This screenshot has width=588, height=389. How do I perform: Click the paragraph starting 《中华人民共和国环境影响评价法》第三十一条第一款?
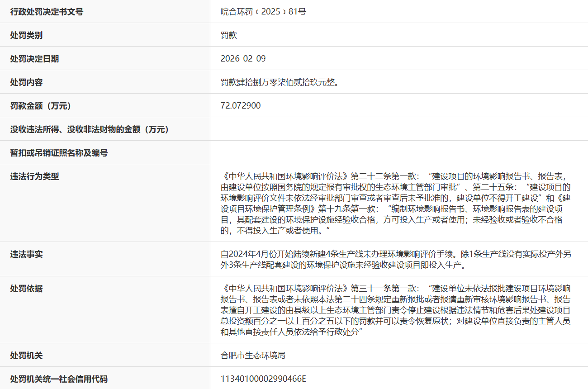pyautogui.click(x=396, y=310)
